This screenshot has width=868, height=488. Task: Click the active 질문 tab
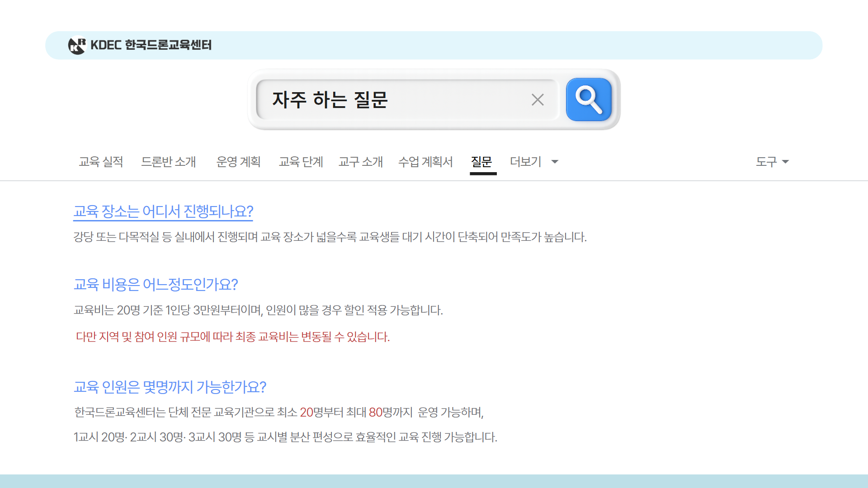coord(482,162)
